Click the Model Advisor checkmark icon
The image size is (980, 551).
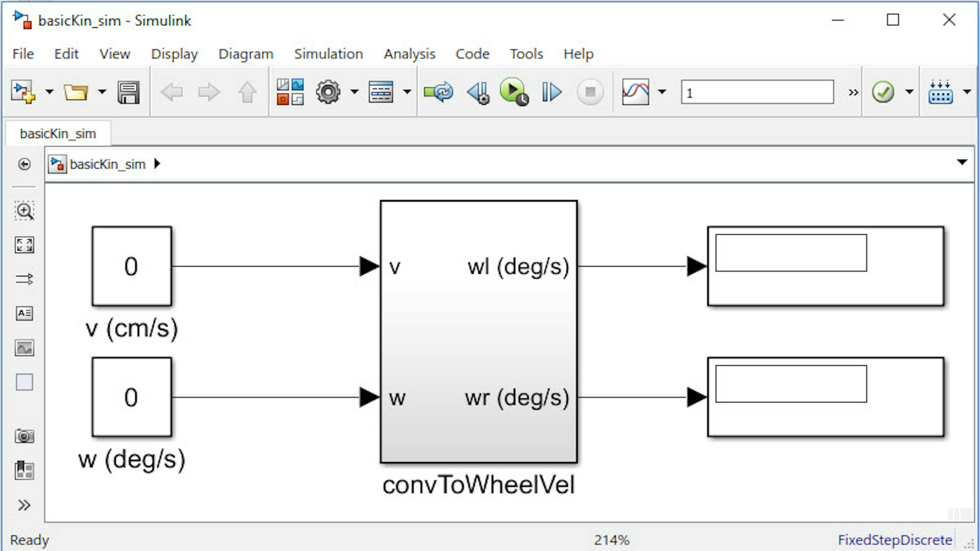883,92
